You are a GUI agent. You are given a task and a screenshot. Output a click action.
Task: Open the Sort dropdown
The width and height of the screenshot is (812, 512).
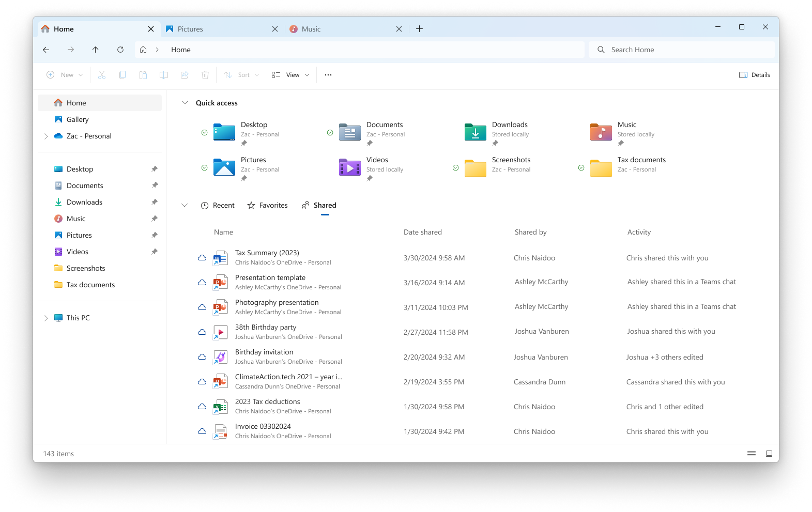[x=241, y=75]
